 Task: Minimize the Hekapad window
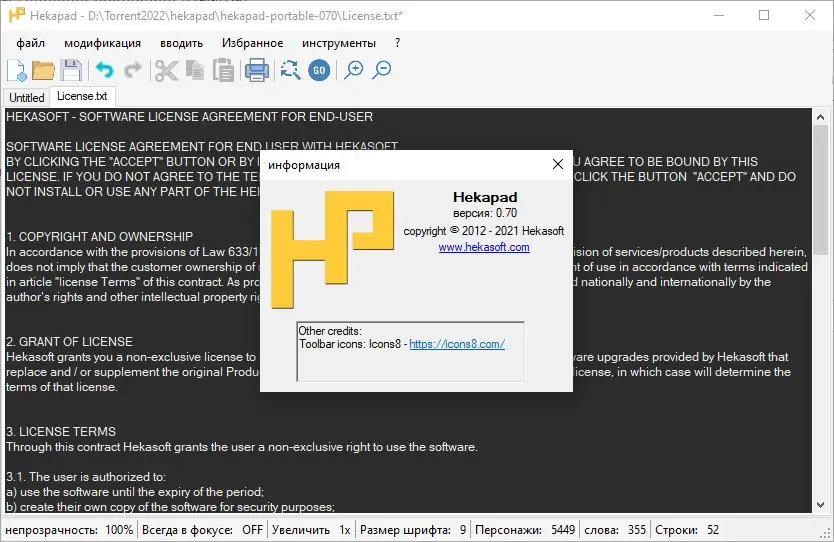point(719,15)
